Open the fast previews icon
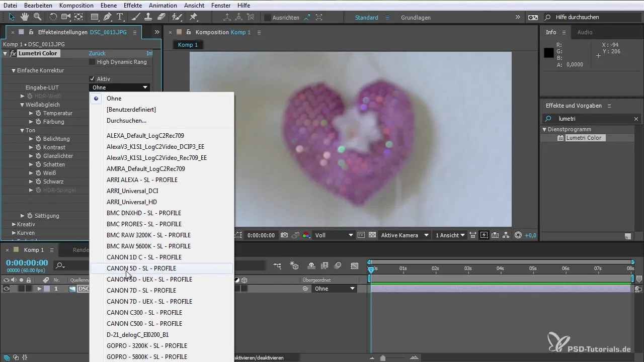The image size is (644, 362). point(484,235)
